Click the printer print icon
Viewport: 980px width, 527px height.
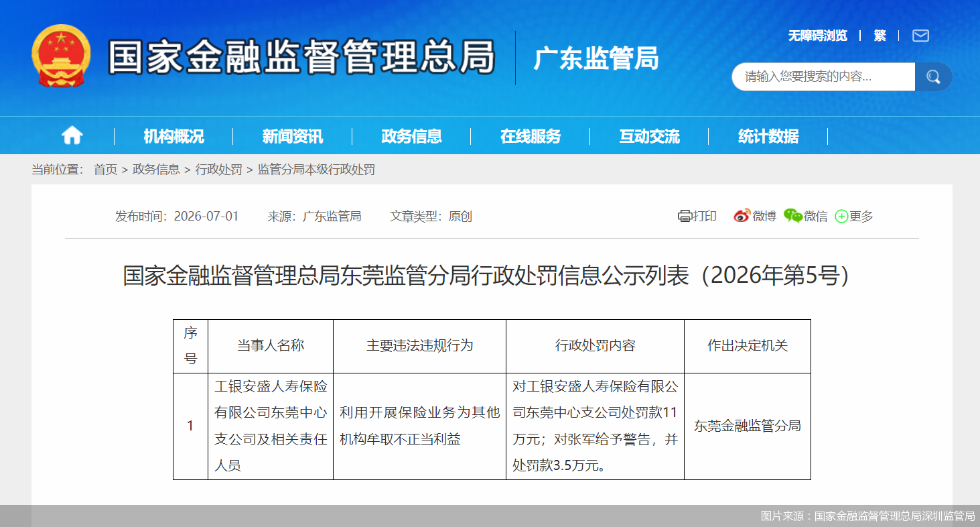point(685,216)
